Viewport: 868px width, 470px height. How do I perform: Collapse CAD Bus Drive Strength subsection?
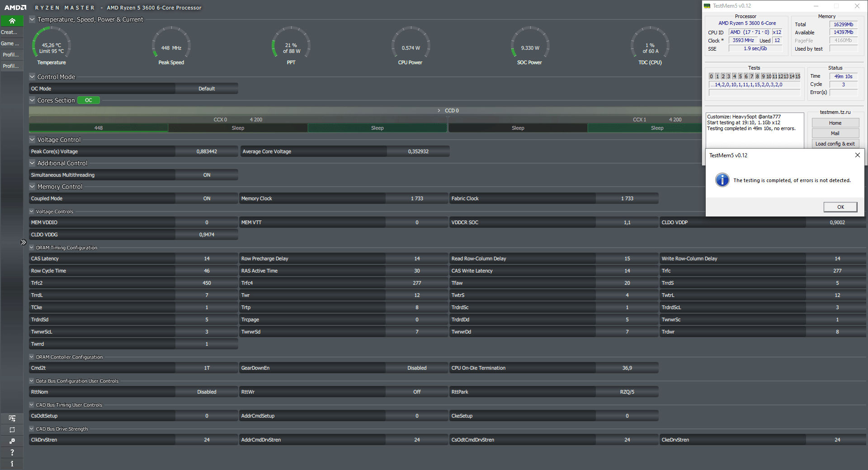(32, 429)
